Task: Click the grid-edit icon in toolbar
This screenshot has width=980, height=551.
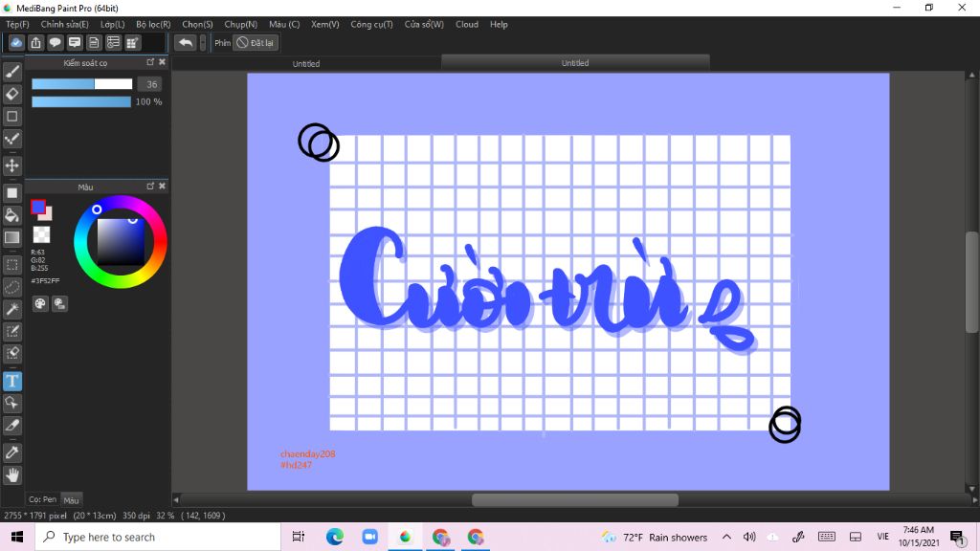Action: pyautogui.click(x=132, y=42)
